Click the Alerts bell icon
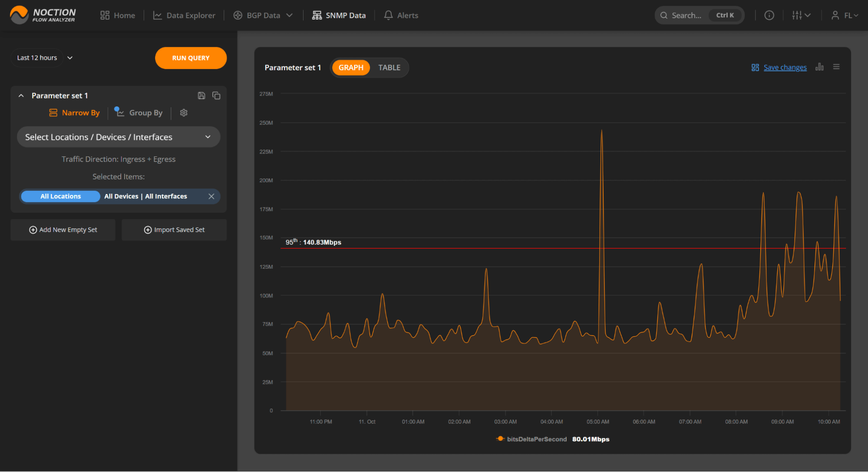Image resolution: width=868 pixels, height=472 pixels. [x=388, y=15]
